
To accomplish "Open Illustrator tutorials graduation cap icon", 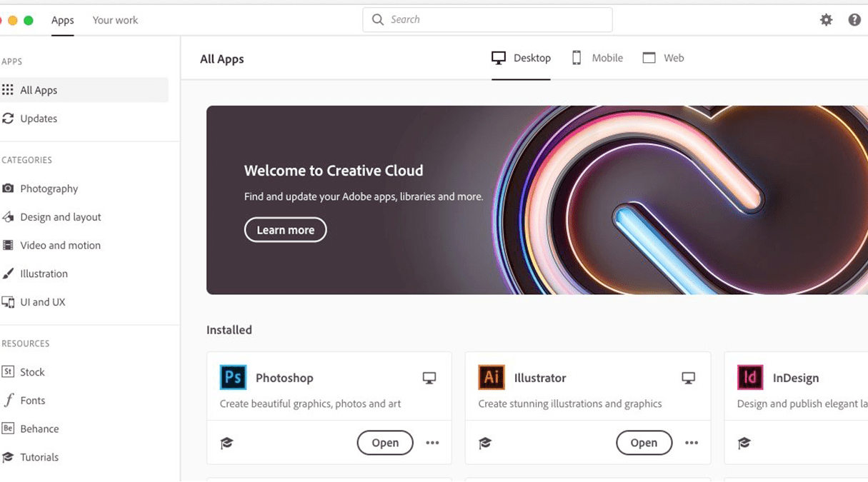I will [485, 443].
